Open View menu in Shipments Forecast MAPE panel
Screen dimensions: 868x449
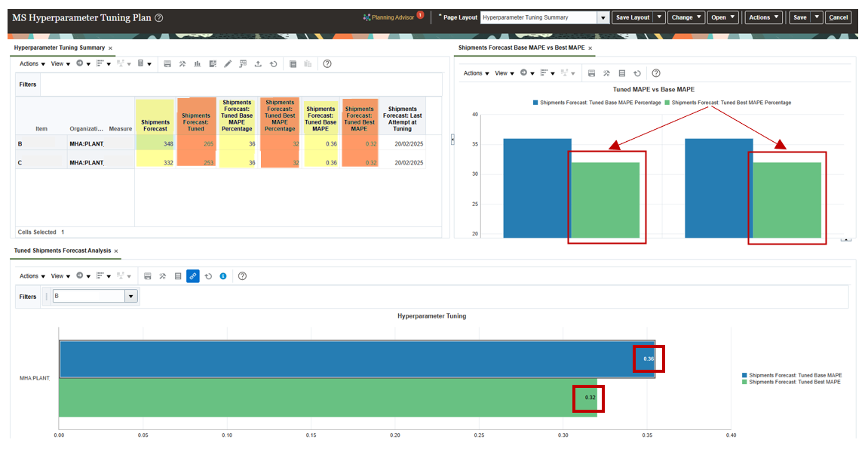505,73
